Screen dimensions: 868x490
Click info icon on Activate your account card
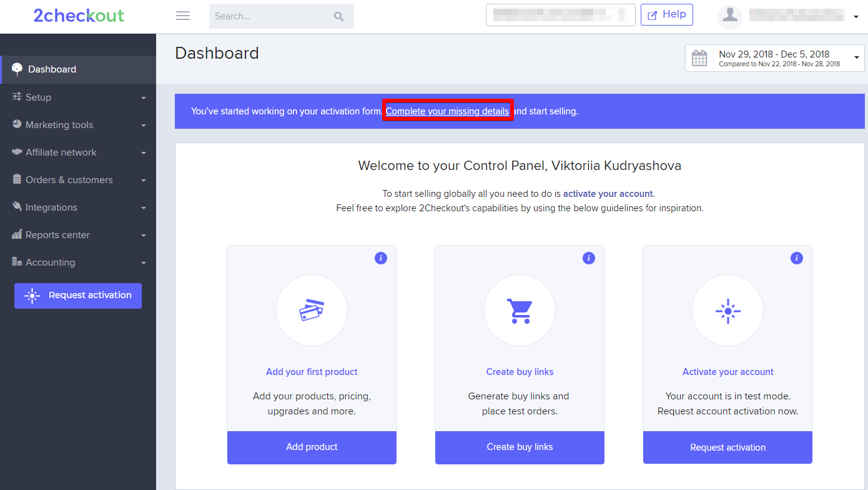(x=797, y=258)
